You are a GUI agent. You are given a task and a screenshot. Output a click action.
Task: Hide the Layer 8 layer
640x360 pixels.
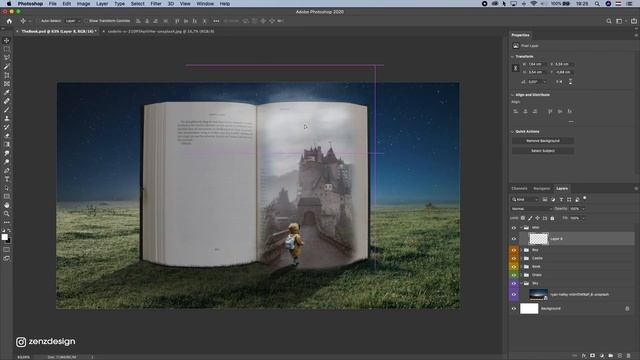(514, 239)
